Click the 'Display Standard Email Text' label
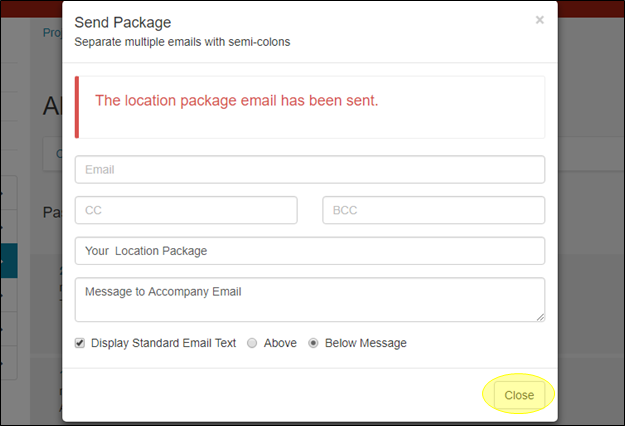The image size is (625, 426). [x=163, y=343]
